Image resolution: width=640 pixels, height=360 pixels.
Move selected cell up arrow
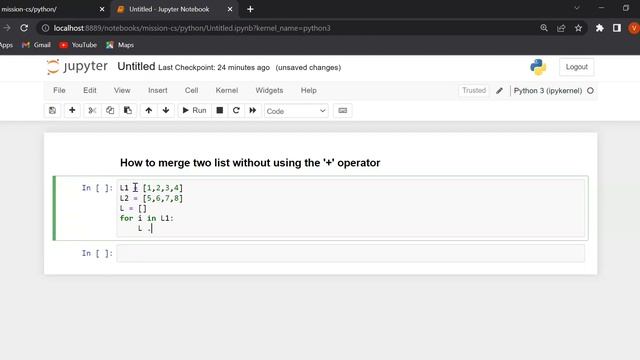tap(149, 110)
